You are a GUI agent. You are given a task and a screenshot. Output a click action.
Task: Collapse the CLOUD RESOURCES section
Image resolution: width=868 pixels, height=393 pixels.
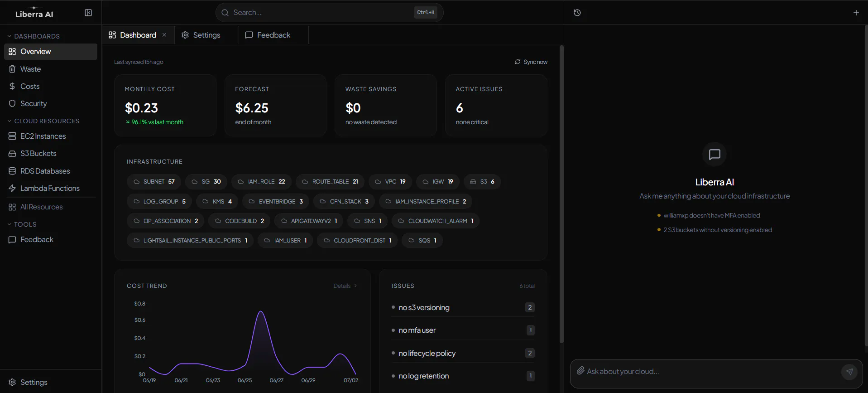43,121
